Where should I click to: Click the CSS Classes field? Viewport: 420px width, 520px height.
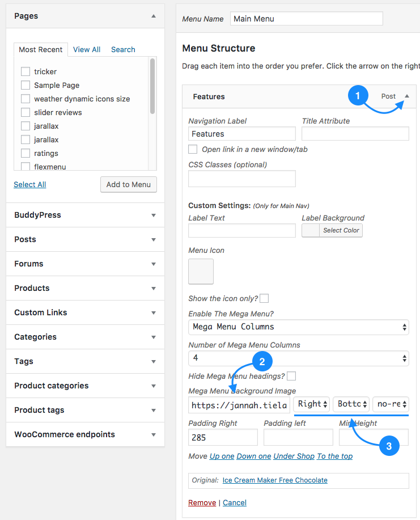pyautogui.click(x=242, y=179)
